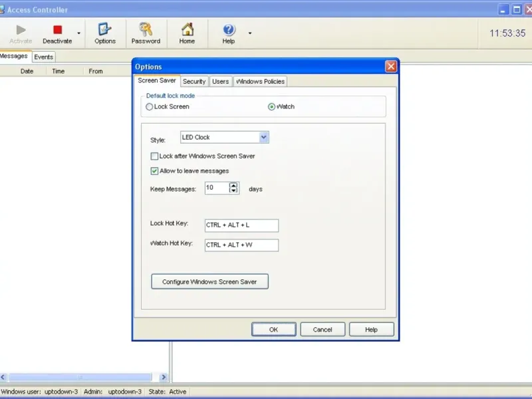The image size is (532, 399).
Task: Expand the dropdown arrow beside Help
Action: coord(250,33)
